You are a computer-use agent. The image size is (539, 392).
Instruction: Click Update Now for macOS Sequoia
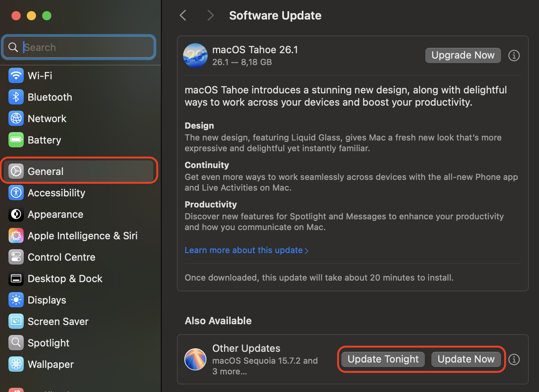click(466, 359)
